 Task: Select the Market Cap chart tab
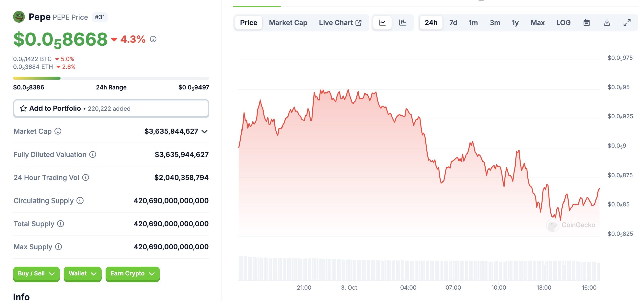[288, 23]
